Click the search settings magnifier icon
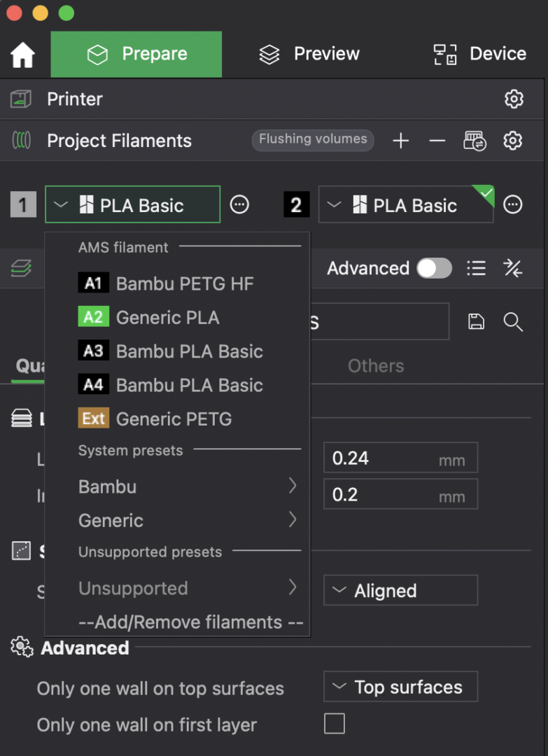The width and height of the screenshot is (548, 756). pyautogui.click(x=513, y=321)
